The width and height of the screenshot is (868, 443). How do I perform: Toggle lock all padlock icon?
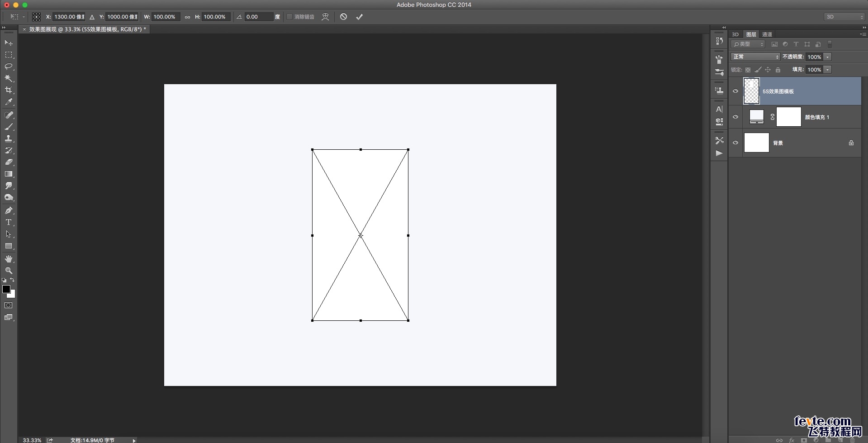pos(778,70)
